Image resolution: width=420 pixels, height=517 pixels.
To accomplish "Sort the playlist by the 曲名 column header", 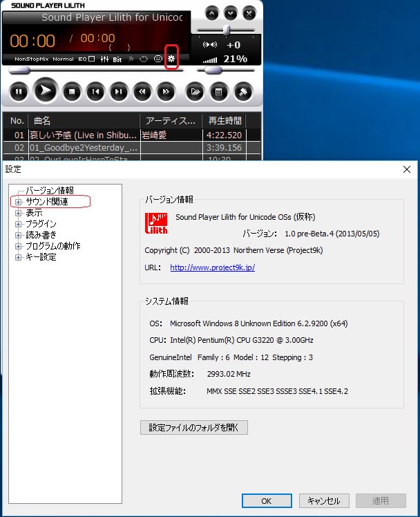I will click(84, 121).
